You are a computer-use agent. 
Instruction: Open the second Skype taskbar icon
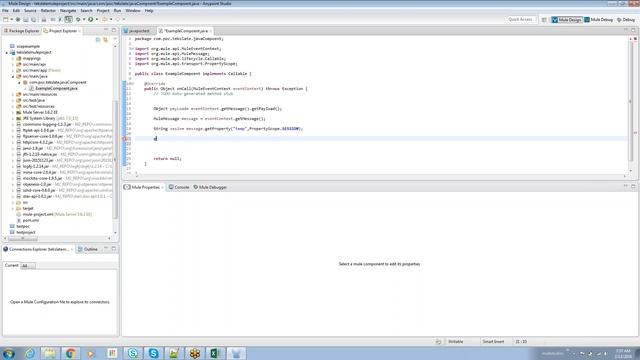153,353
